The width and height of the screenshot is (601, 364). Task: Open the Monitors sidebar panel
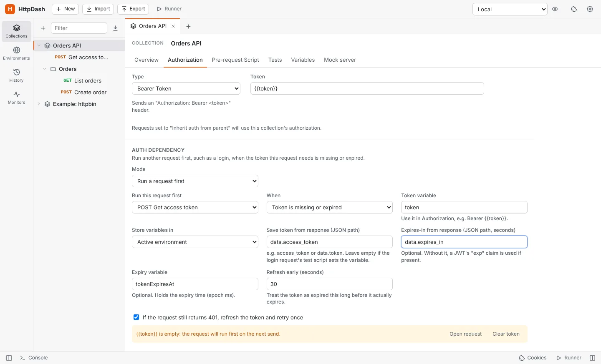pyautogui.click(x=16, y=98)
